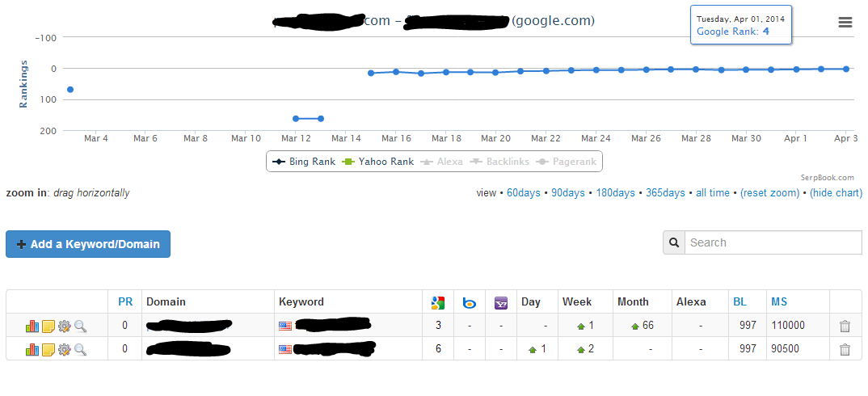The width and height of the screenshot is (868, 396).
Task: Open chart icon for the 90500 row
Action: click(x=32, y=349)
